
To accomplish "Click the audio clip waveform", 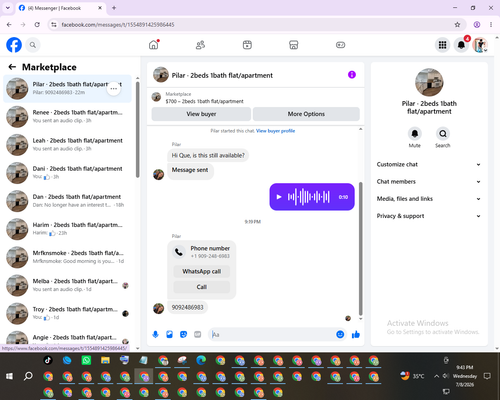I will (x=309, y=197).
